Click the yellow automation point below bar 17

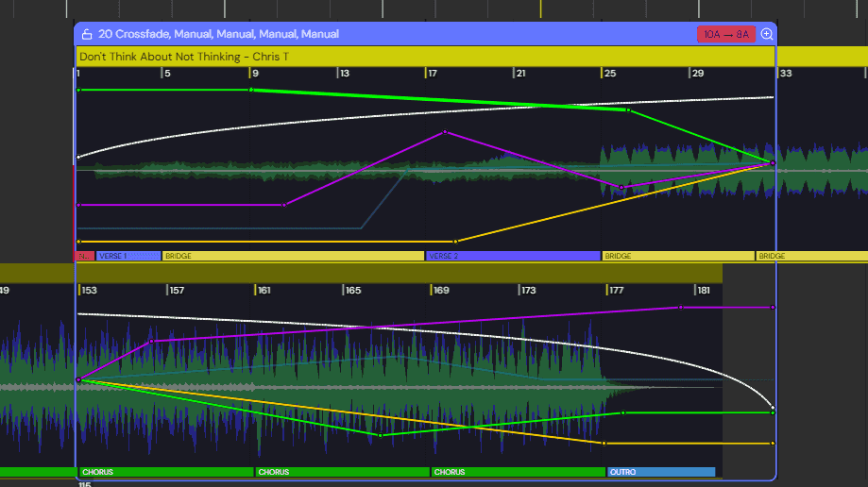pos(456,242)
